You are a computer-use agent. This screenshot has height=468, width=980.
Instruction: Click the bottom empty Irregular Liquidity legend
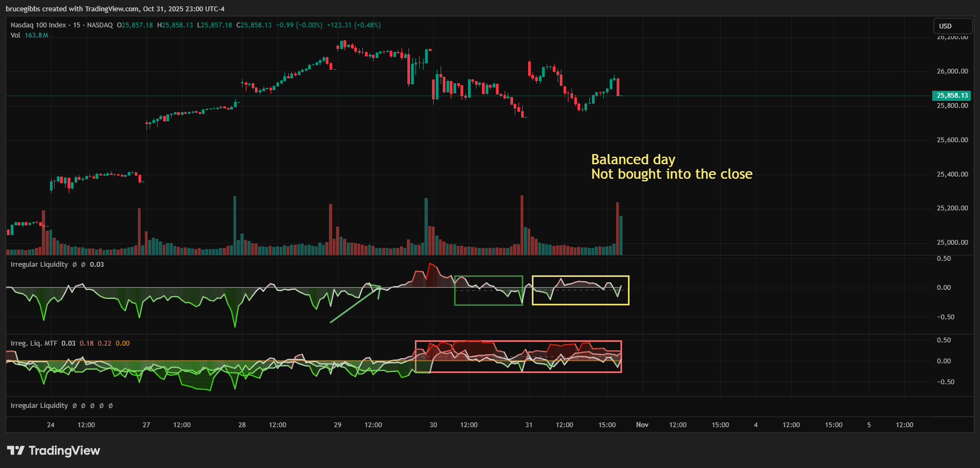pyautogui.click(x=39, y=406)
